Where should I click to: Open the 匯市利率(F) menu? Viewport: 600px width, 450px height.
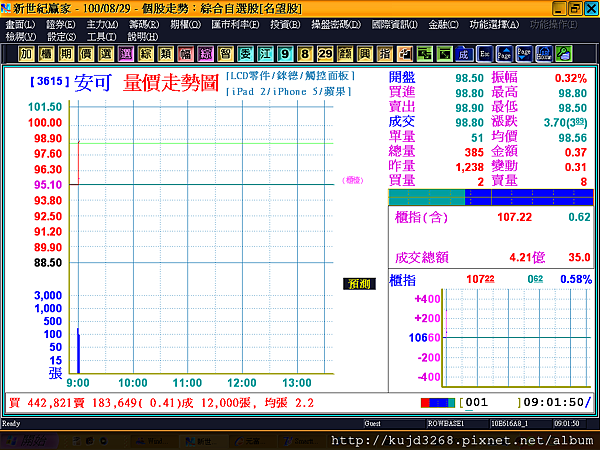[x=235, y=25]
